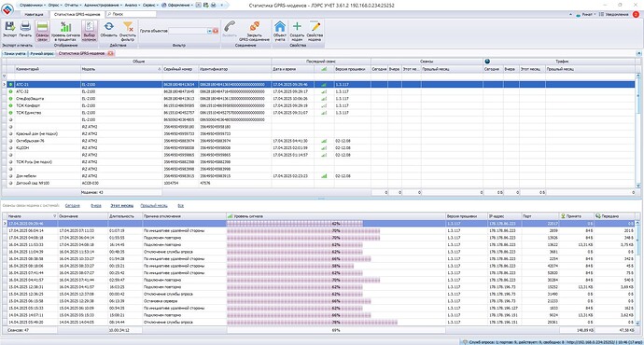Clear the Группа объектов filter with the red X
The width and height of the screenshot is (644, 345).
point(216,31)
